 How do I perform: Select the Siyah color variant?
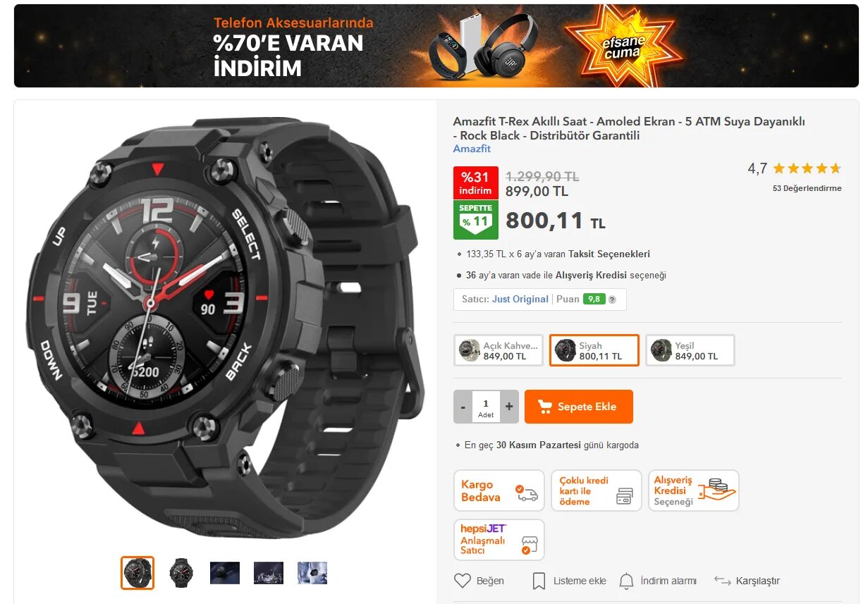[x=594, y=350]
